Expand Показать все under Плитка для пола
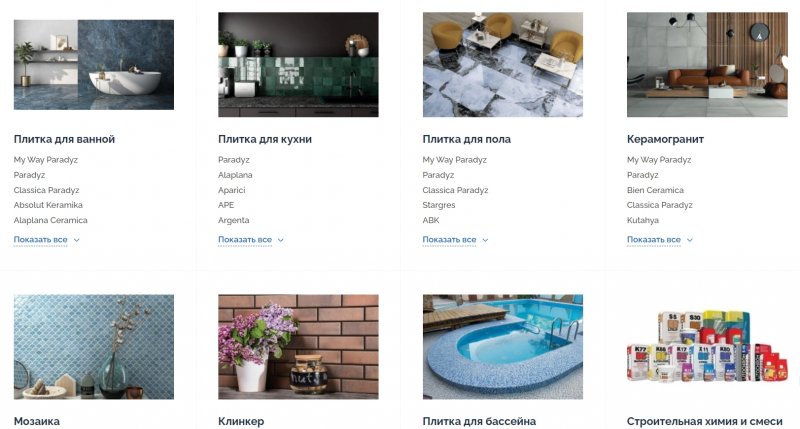Image resolution: width=800 pixels, height=429 pixels. click(x=455, y=240)
